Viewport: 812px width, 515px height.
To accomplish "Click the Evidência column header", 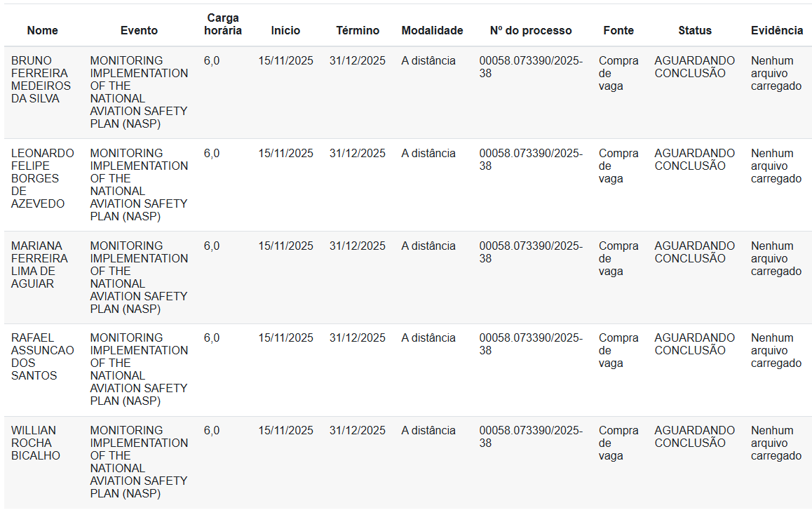I will tap(777, 31).
